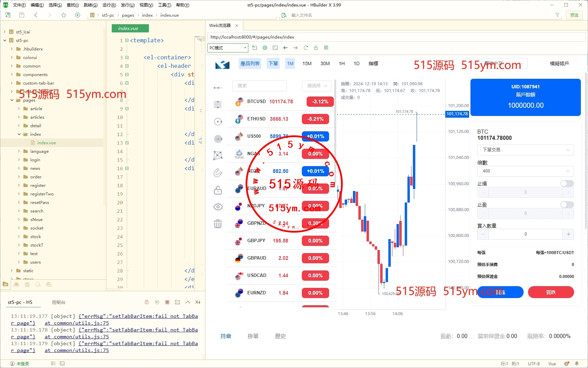
Task: Open the 倍數 leverage dropdown showing 400
Action: click(525, 171)
